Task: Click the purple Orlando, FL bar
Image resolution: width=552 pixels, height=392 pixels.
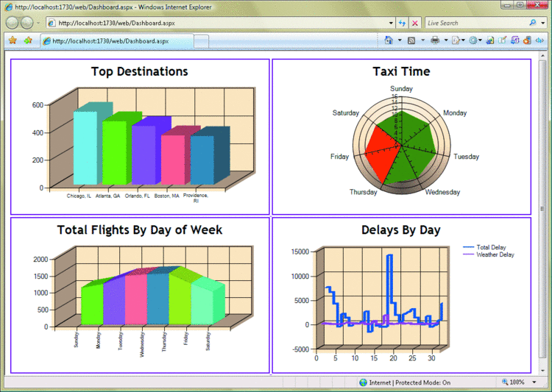Action: coord(144,155)
